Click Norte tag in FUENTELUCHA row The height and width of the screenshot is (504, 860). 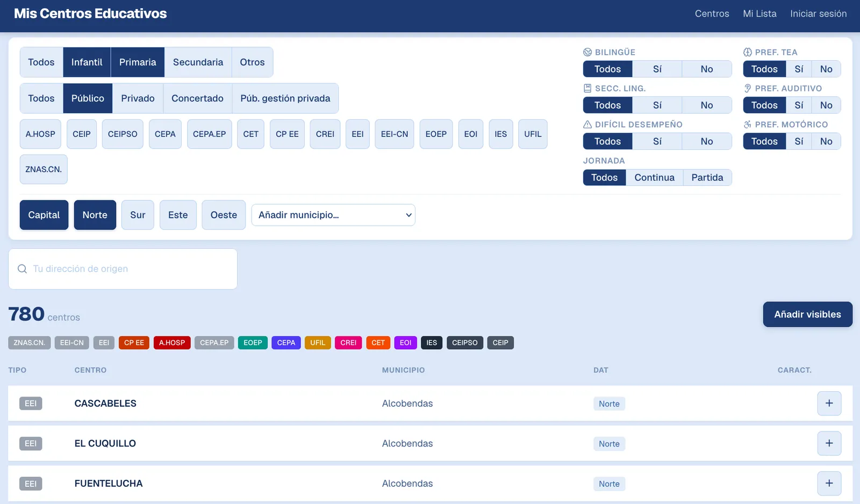pyautogui.click(x=609, y=484)
